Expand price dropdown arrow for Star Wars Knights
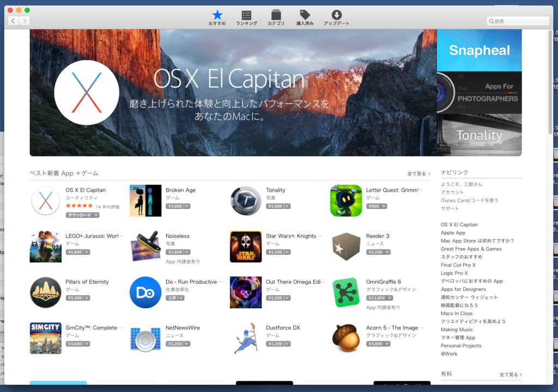The width and height of the screenshot is (558, 392). click(287, 252)
